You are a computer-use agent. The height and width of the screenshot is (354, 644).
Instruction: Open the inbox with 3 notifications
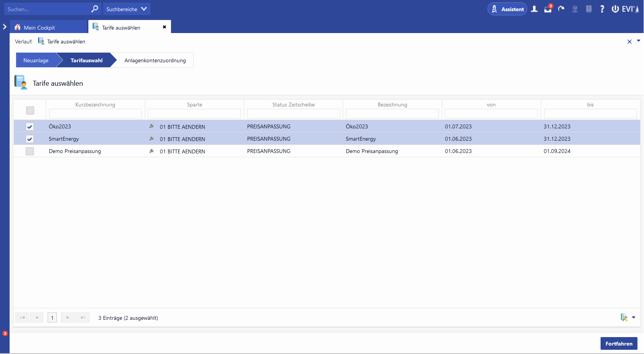coord(548,9)
